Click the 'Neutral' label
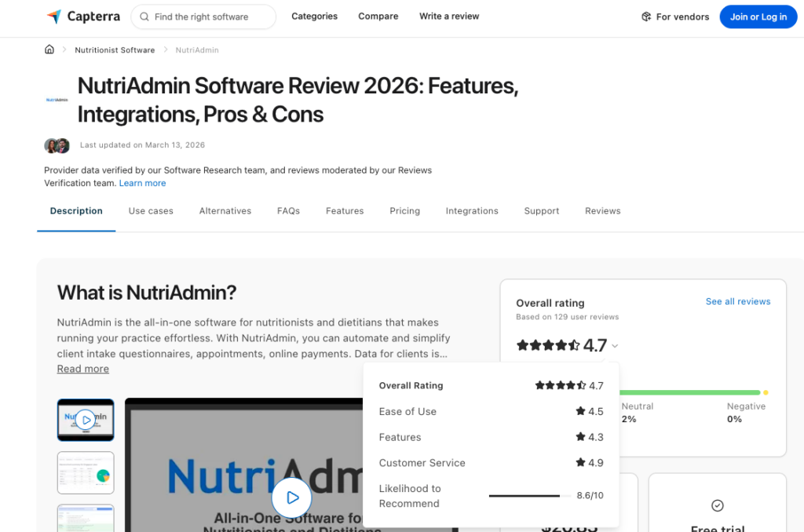The height and width of the screenshot is (532, 804). click(638, 406)
